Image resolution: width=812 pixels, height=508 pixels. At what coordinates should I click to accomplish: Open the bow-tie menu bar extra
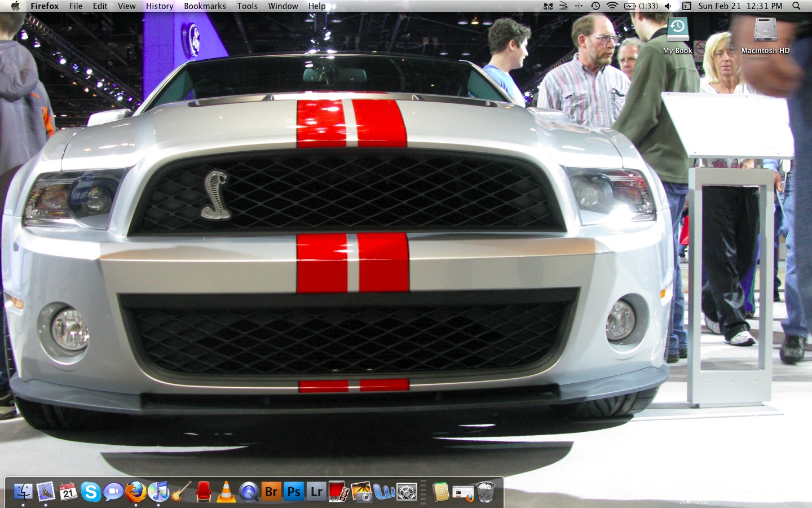(548, 6)
